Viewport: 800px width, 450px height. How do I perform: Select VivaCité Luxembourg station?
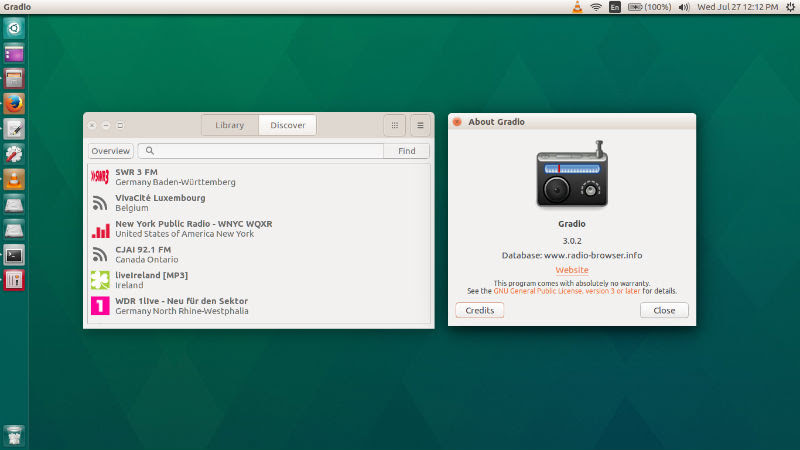point(259,203)
